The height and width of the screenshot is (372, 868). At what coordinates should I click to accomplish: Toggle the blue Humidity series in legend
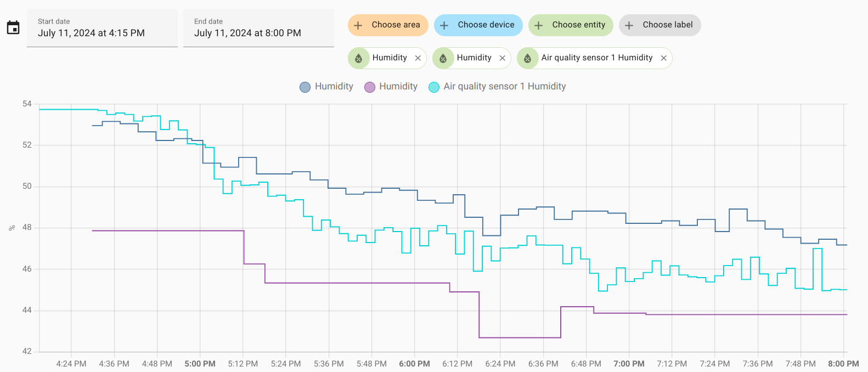tap(334, 87)
